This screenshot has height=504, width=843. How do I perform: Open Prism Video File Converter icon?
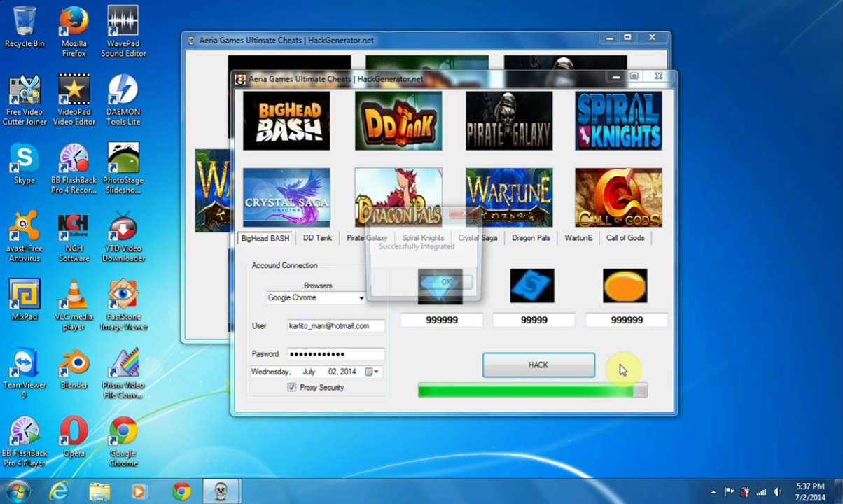(x=123, y=373)
